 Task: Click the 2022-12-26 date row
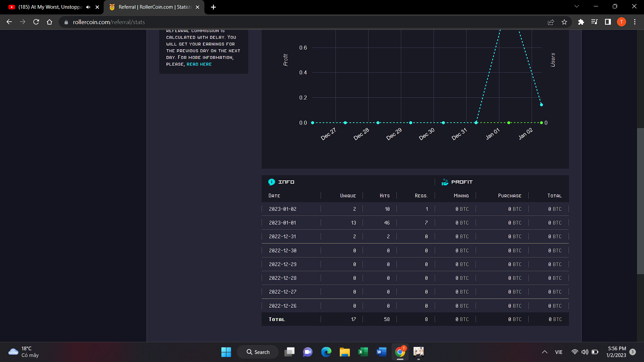point(415,306)
